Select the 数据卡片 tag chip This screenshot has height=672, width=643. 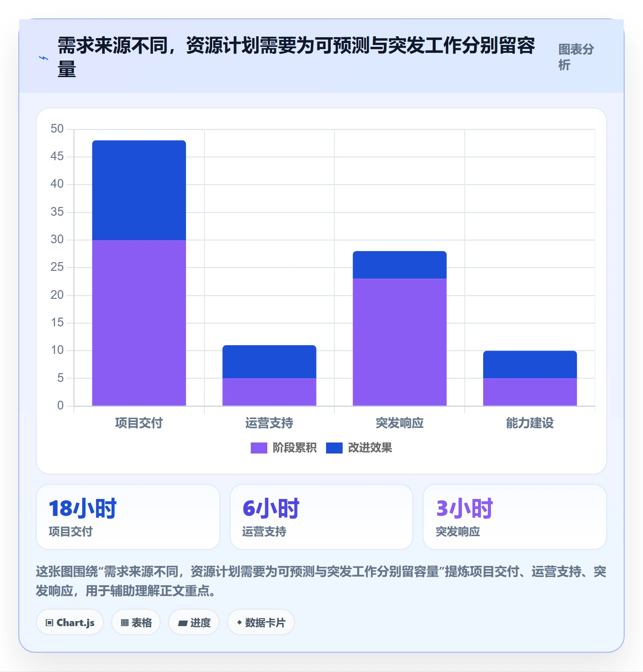[261, 622]
